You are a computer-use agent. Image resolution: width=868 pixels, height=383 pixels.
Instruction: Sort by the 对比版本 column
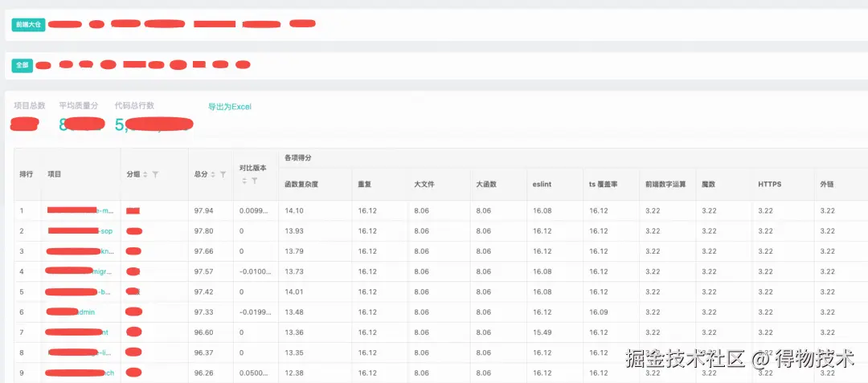tap(244, 181)
